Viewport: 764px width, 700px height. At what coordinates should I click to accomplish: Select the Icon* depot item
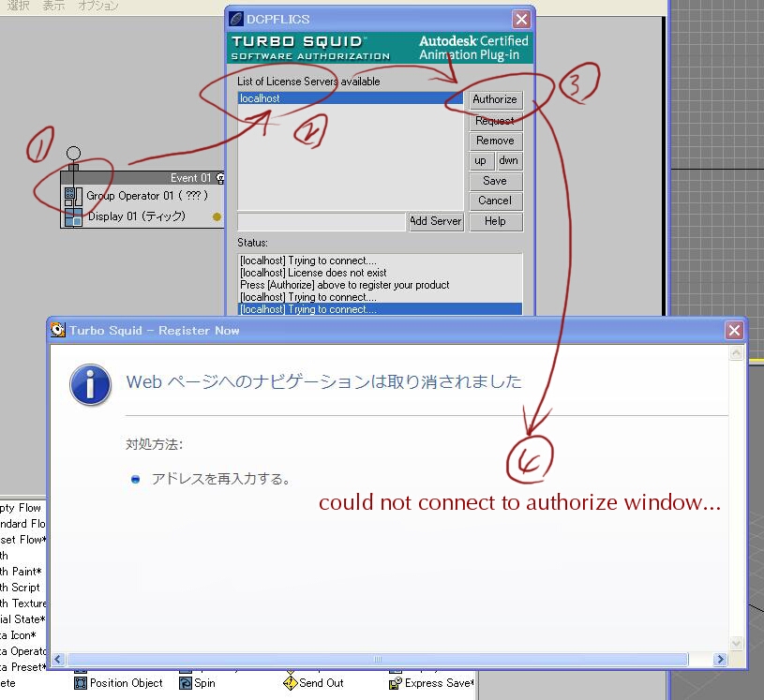18,635
